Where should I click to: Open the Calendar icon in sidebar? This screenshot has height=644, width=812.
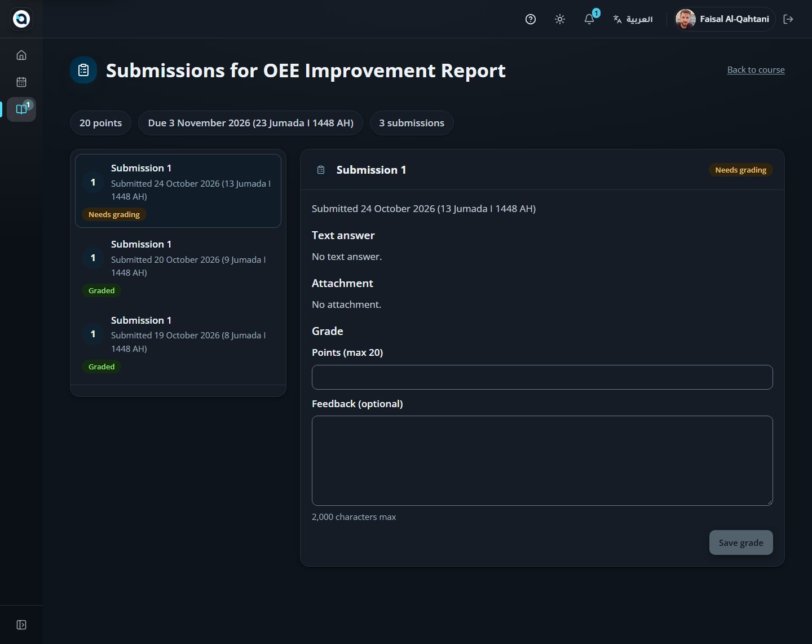[21, 82]
